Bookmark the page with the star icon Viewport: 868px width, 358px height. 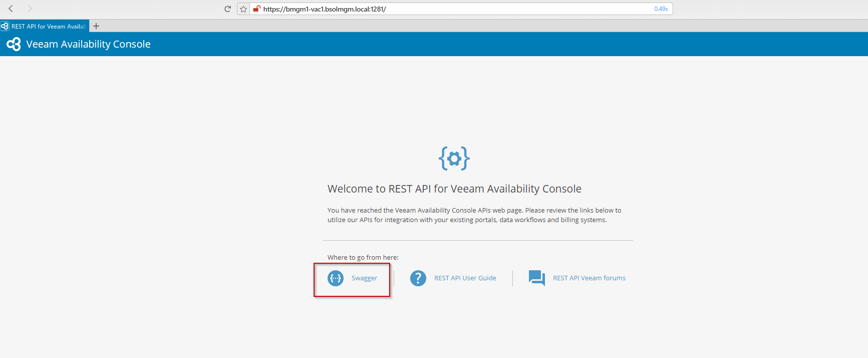pos(243,9)
